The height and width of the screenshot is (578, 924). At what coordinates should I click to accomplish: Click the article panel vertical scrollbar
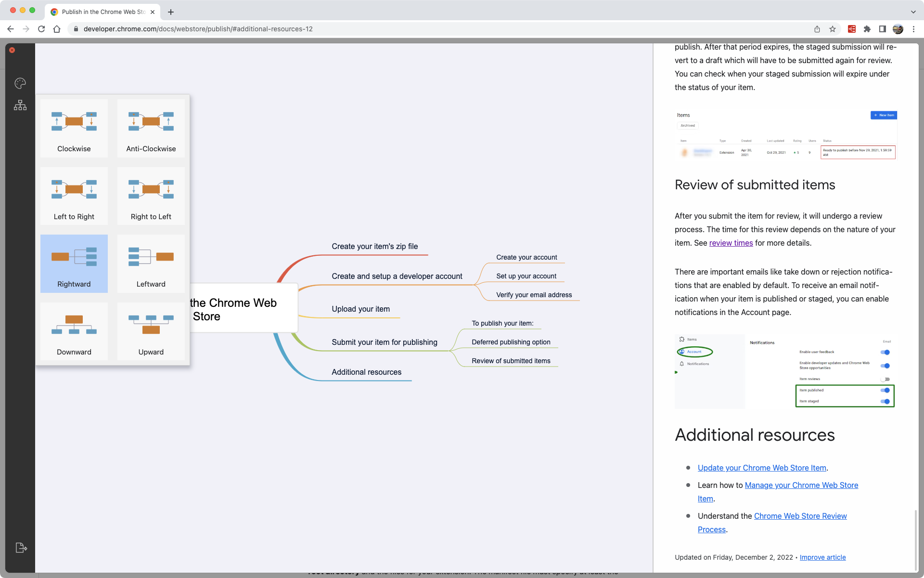[x=915, y=539]
